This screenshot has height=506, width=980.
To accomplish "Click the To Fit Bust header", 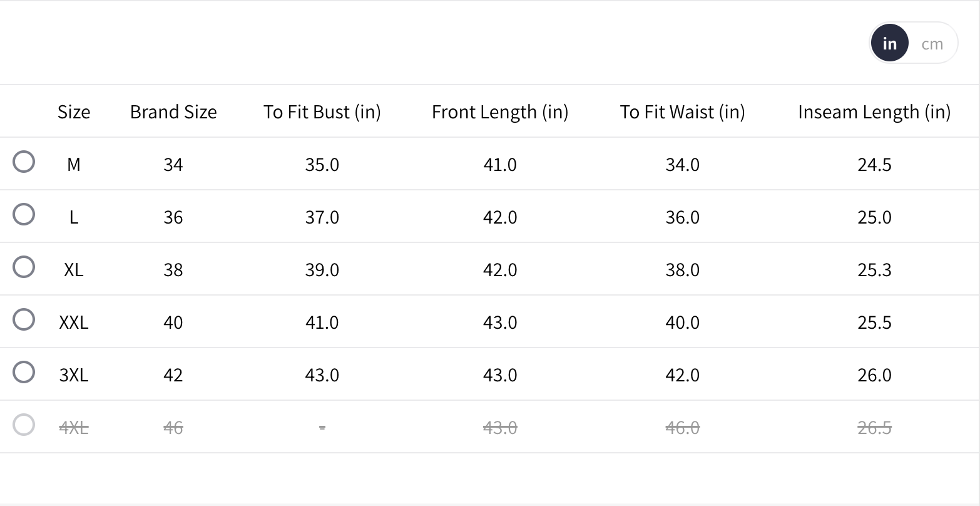I will point(322,112).
